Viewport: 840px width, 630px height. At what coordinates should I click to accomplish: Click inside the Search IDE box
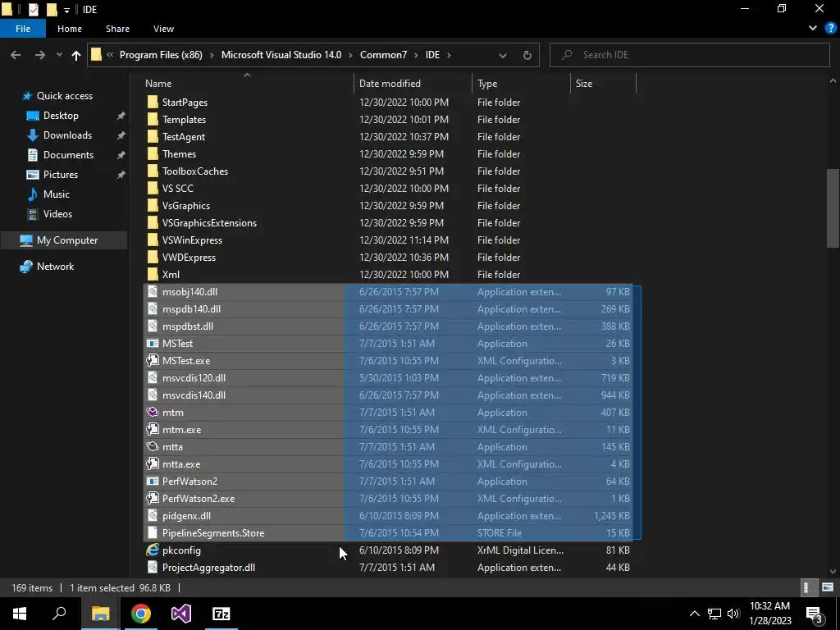pyautogui.click(x=689, y=55)
